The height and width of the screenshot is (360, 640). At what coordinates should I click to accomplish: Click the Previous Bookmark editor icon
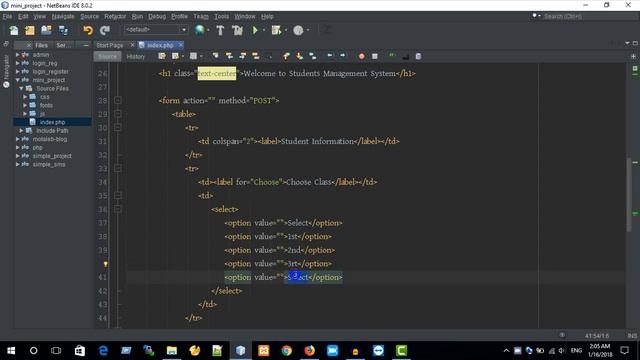pos(286,56)
